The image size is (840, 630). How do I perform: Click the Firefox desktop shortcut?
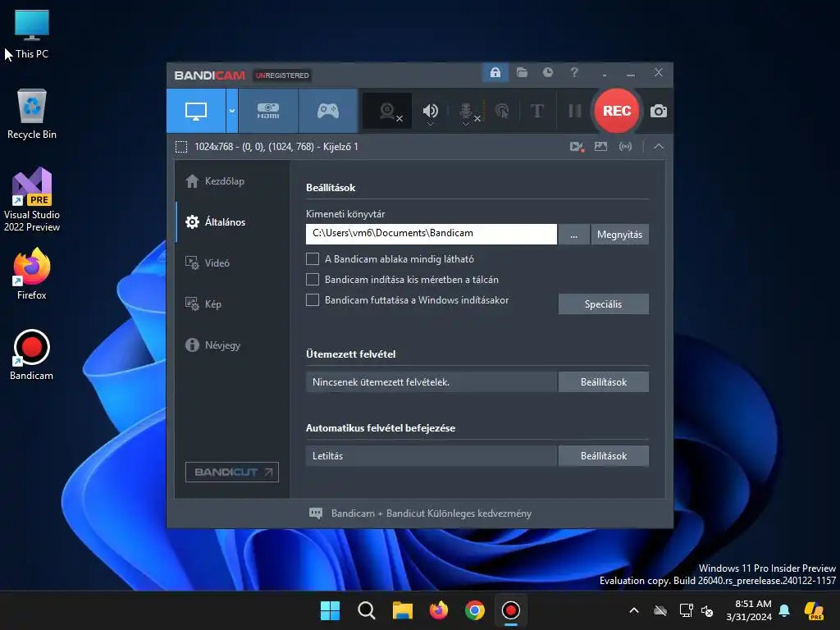tap(32, 274)
